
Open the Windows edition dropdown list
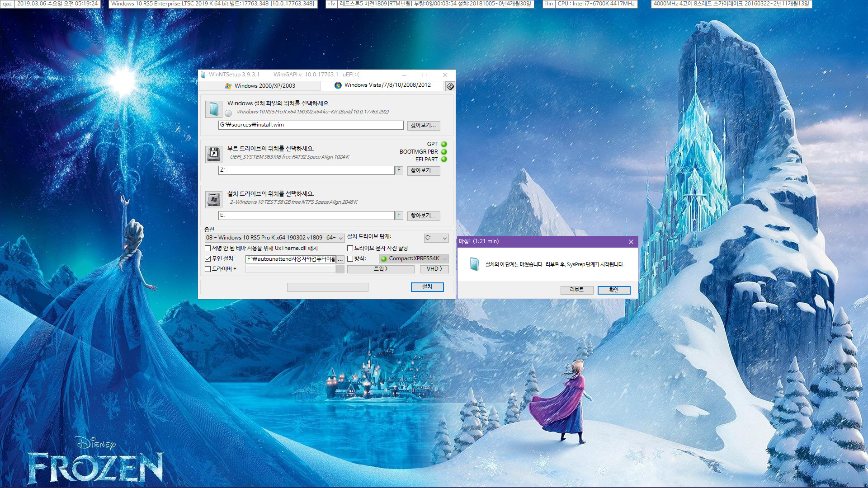click(274, 238)
